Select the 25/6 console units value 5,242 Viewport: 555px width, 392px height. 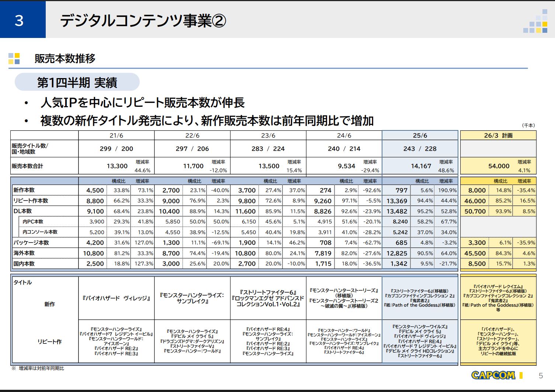point(400,232)
